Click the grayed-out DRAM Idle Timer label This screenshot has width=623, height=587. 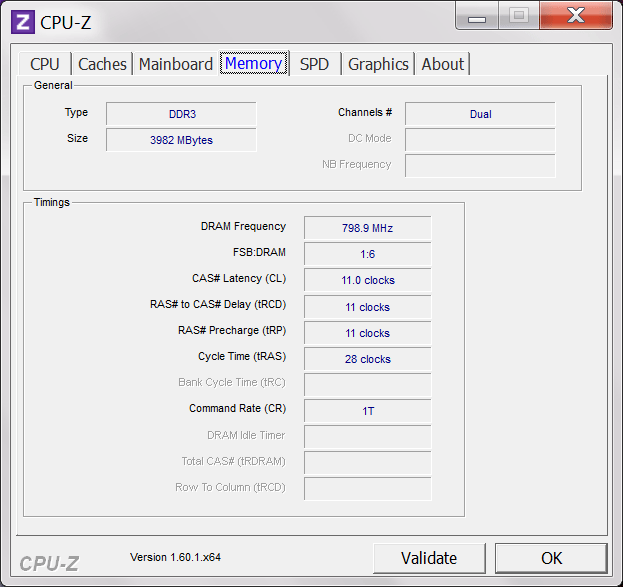246,435
